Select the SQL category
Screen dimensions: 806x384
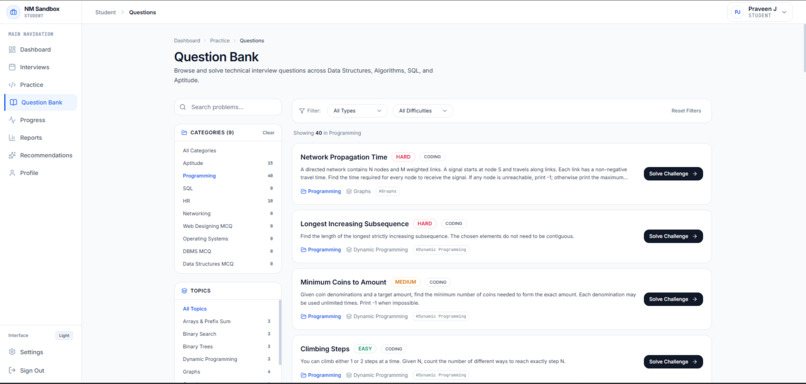click(x=228, y=188)
